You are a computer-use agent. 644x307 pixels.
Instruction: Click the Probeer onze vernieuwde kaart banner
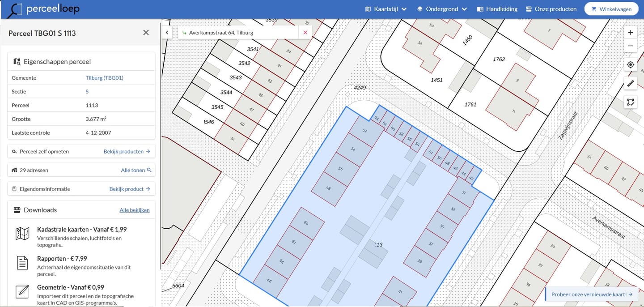[x=592, y=294]
